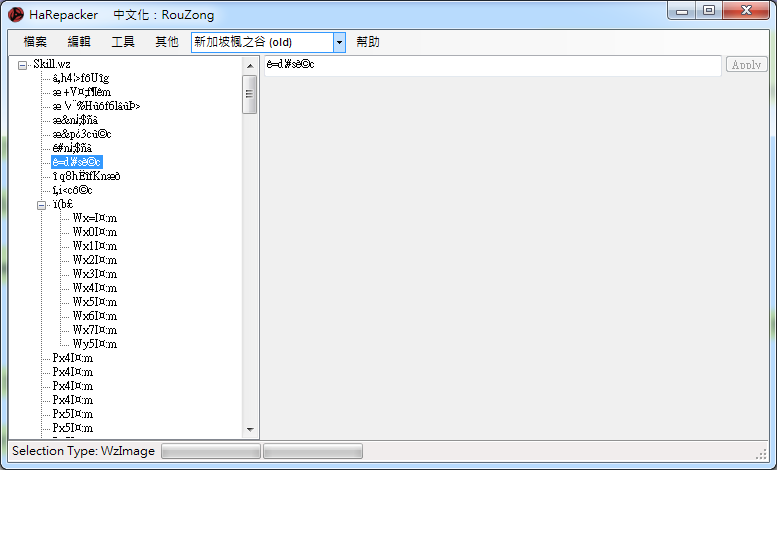The height and width of the screenshot is (540, 777).
Task: Click the first status bar progress bar
Action: pyautogui.click(x=211, y=451)
